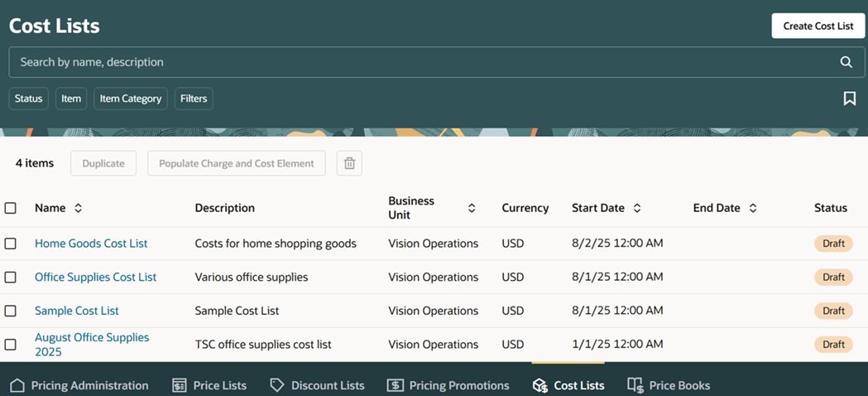The image size is (868, 396).
Task: Click the Pricing Promotions icon
Action: (x=396, y=385)
